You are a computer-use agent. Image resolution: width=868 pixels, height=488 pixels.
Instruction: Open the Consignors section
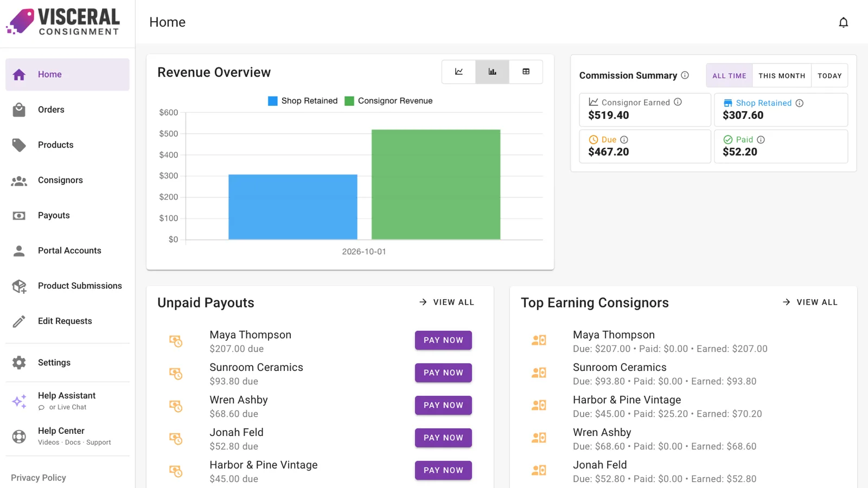pos(67,181)
